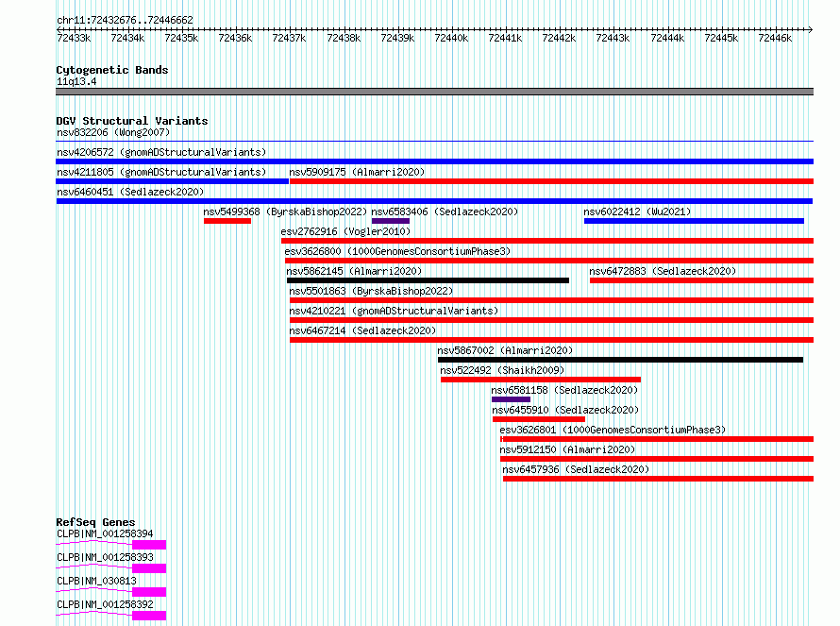
Task: Open nsv5912150 (Almarri2020) label
Action: pyautogui.click(x=567, y=449)
